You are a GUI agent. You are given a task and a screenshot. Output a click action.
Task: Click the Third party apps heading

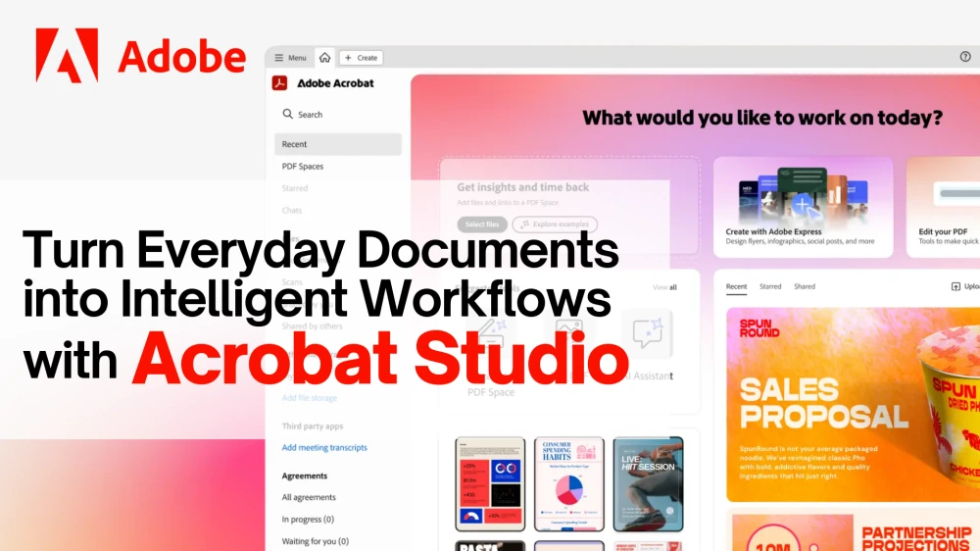coord(312,426)
